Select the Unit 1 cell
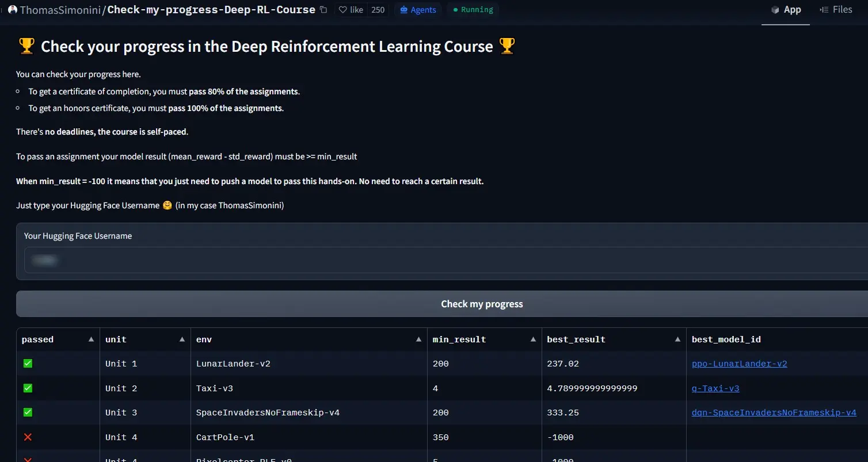The width and height of the screenshot is (868, 462). pos(145,364)
